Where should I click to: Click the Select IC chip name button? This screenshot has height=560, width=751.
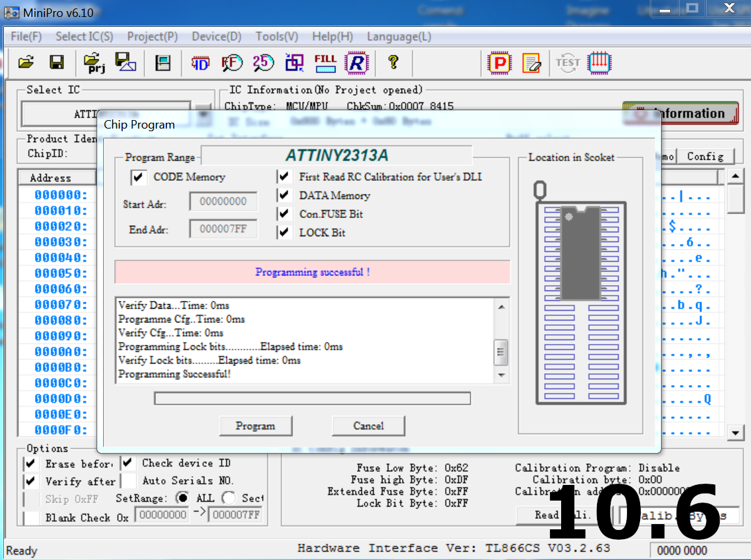click(106, 114)
